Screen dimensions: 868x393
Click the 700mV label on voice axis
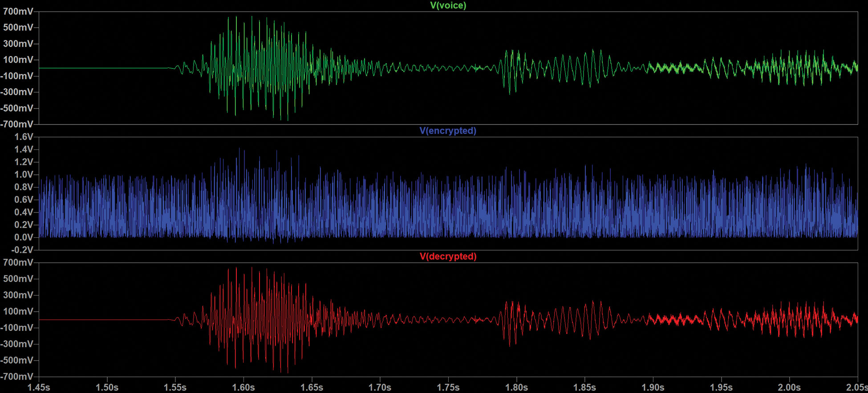click(18, 12)
